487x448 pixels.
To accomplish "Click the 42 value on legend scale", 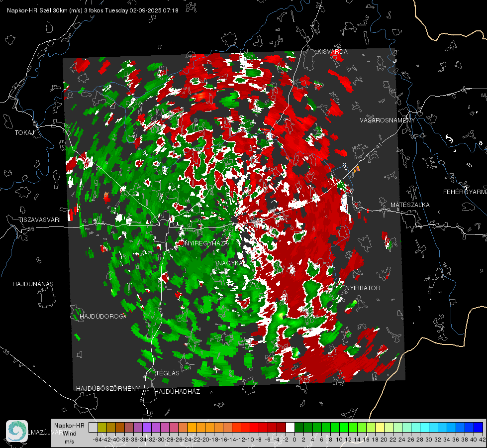I will (482, 440).
